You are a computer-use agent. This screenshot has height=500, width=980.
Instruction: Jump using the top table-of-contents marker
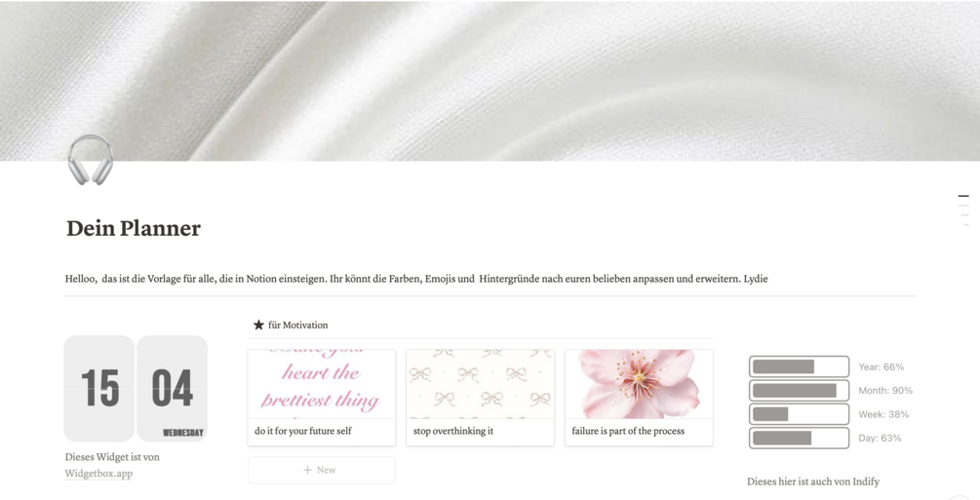click(963, 196)
